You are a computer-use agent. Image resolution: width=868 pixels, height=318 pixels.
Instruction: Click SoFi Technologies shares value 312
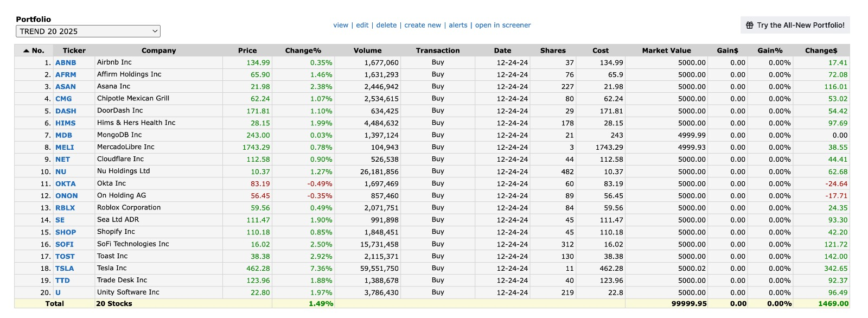click(x=567, y=244)
